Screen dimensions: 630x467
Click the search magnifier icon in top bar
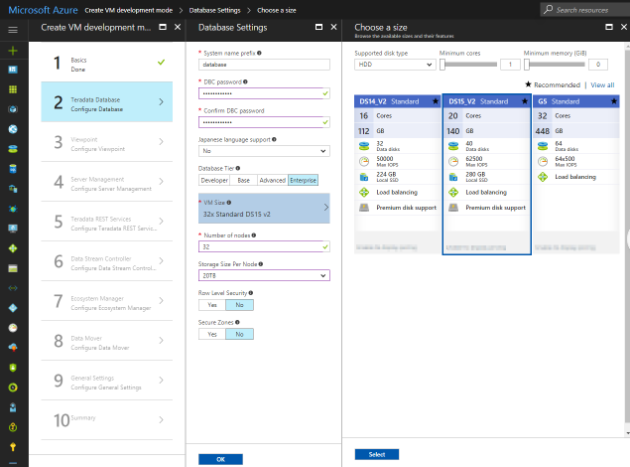pyautogui.click(x=549, y=9)
